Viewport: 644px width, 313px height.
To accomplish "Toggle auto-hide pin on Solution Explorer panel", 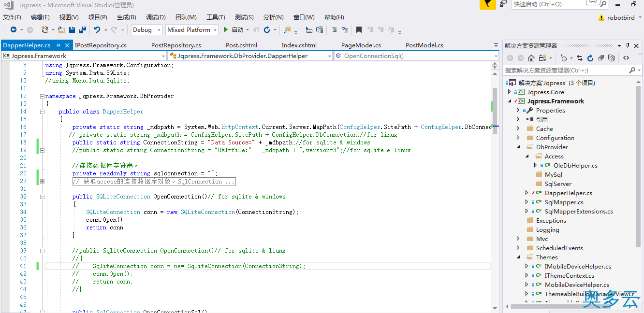I will [628, 45].
